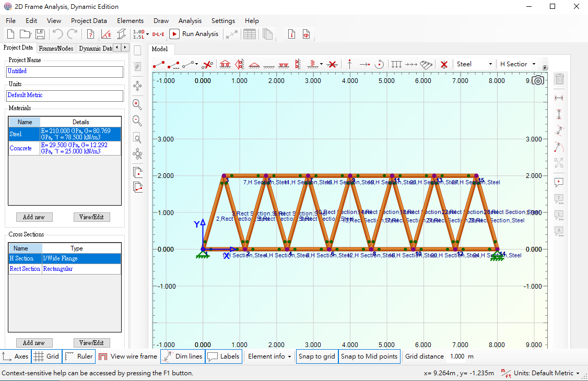Select the two-roller pinned support icon
Viewport: 588px width, 381px height.
point(225,64)
